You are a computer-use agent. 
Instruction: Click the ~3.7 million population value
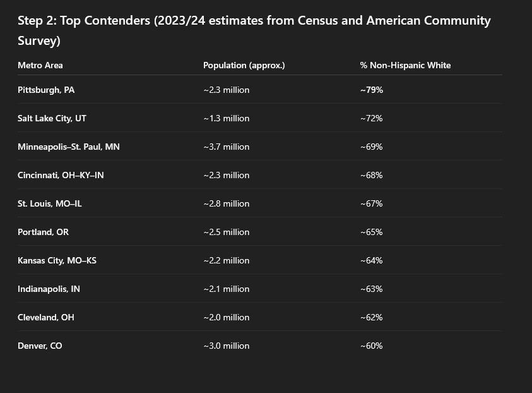[x=227, y=147]
